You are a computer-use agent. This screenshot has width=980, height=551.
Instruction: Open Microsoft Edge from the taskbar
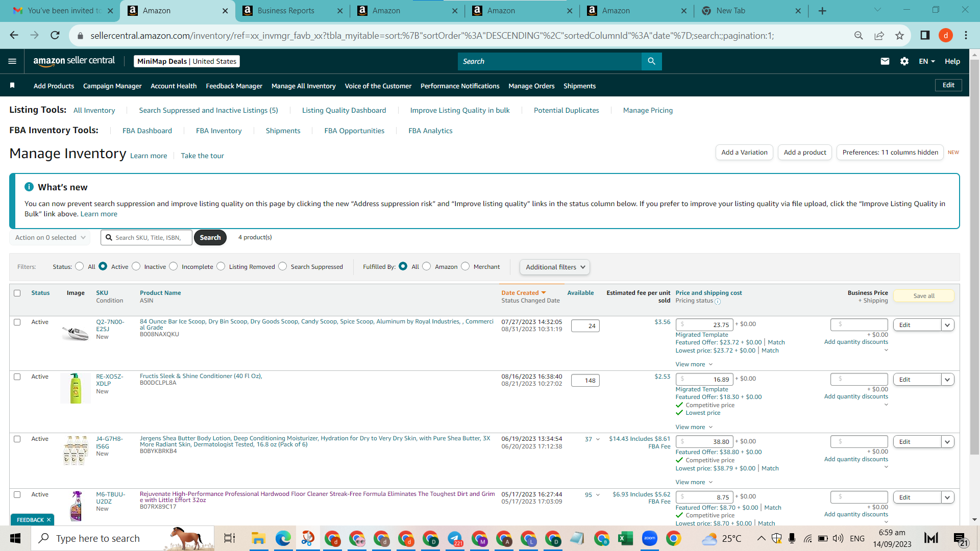coord(283,538)
